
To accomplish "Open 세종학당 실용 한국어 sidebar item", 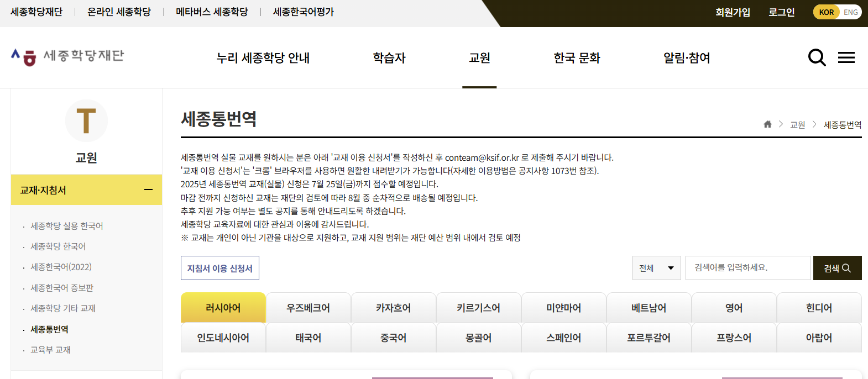I will tap(66, 226).
